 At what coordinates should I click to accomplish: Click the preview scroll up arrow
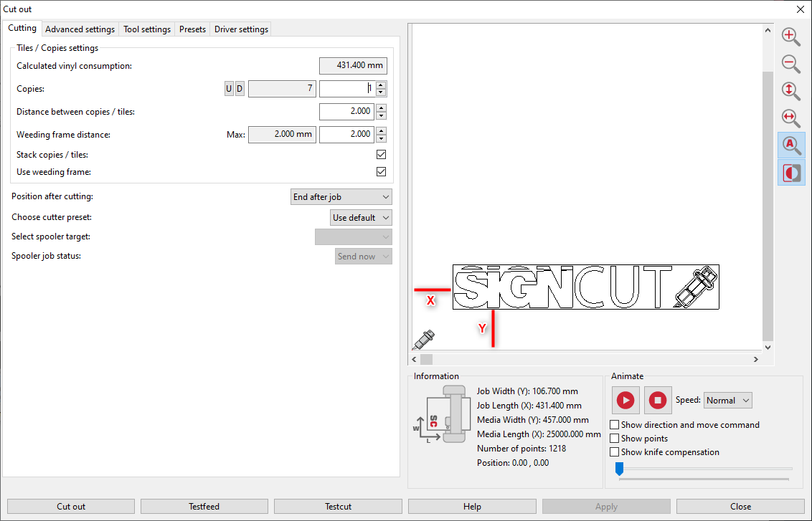[x=768, y=31]
